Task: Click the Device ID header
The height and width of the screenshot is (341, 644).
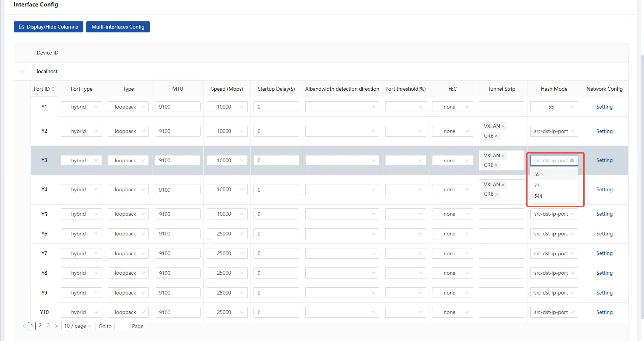Action: (x=48, y=53)
